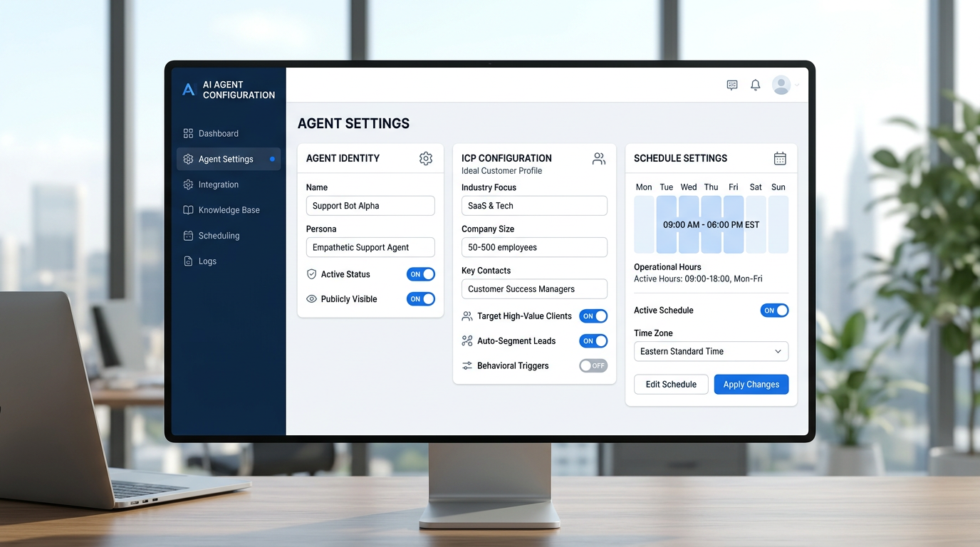Open the user profile avatar menu
Screen dimensions: 980x547
coord(782,85)
